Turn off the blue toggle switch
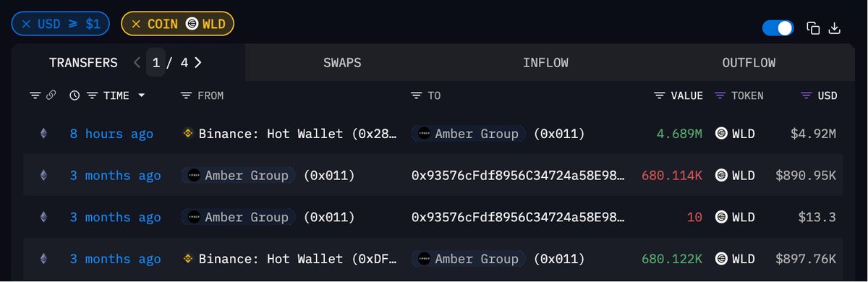The height and width of the screenshot is (282, 868). (x=778, y=28)
